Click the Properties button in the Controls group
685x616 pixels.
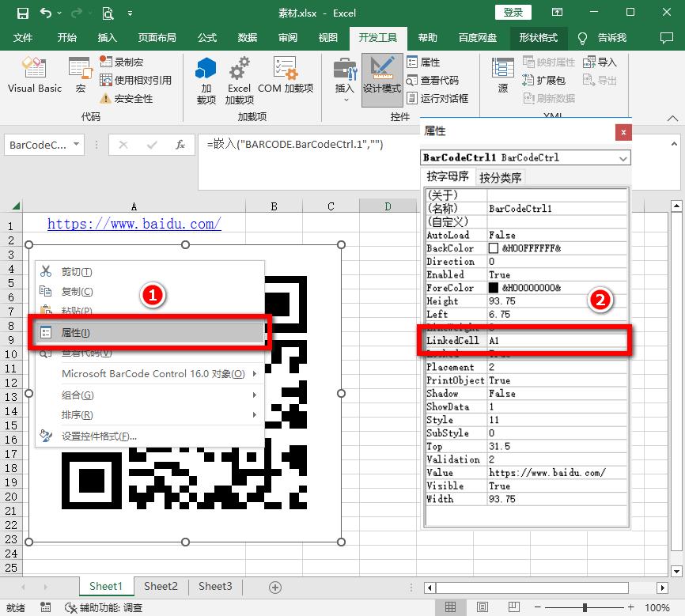[x=424, y=62]
